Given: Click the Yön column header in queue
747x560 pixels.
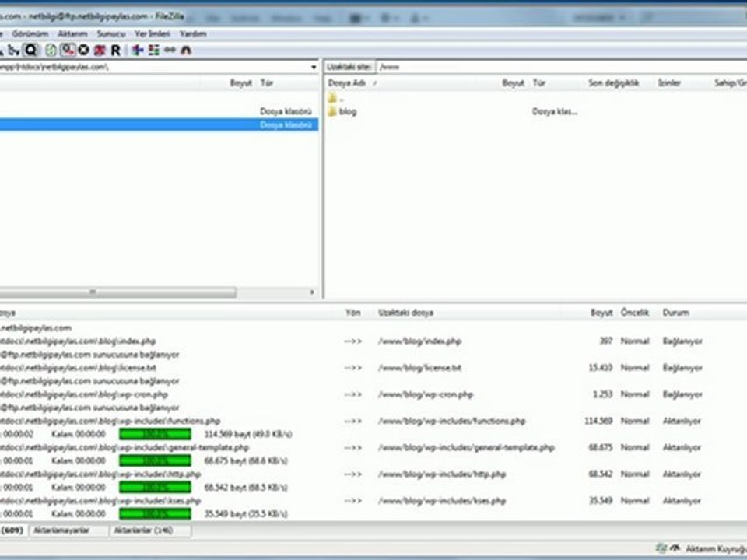Looking at the screenshot, I should (353, 313).
